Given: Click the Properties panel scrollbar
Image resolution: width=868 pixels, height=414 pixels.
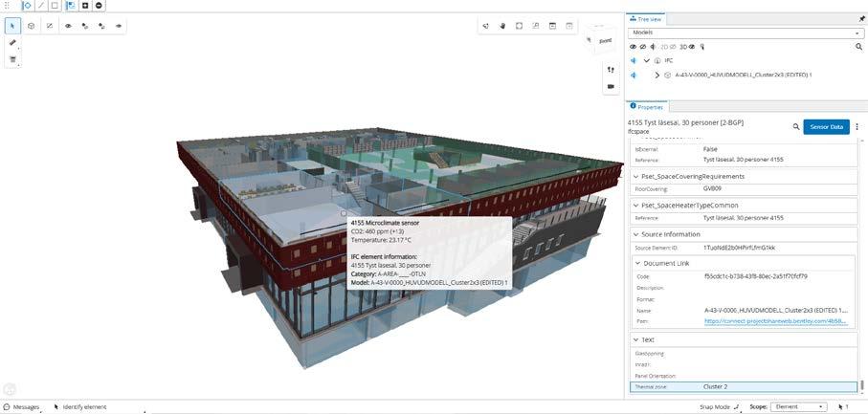Looking at the screenshot, I should (x=861, y=384).
